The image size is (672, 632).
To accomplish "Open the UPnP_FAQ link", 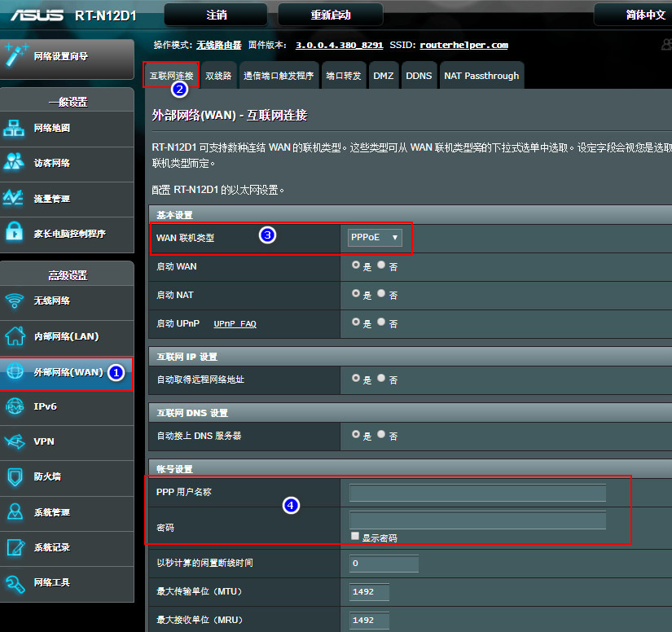I will (235, 323).
